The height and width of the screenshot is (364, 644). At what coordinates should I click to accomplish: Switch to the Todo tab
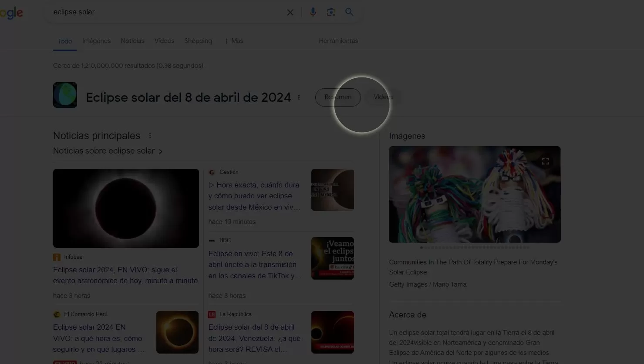pyautogui.click(x=65, y=41)
